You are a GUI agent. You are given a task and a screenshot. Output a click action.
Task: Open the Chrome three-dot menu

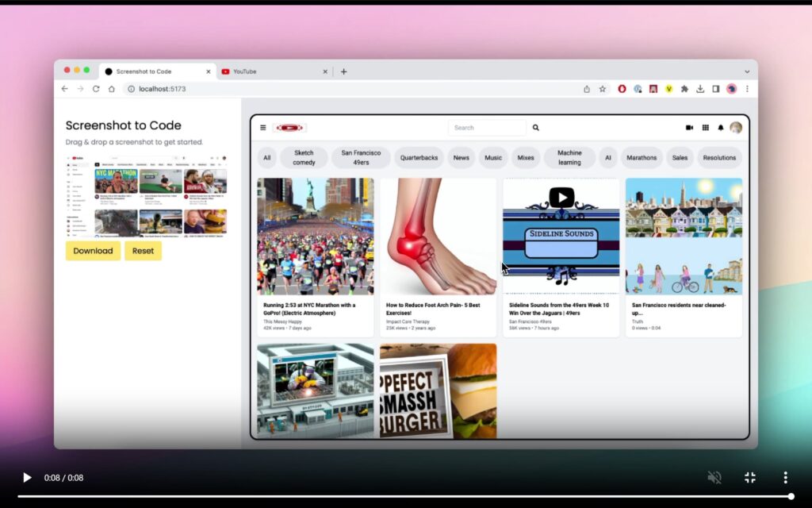coord(747,89)
